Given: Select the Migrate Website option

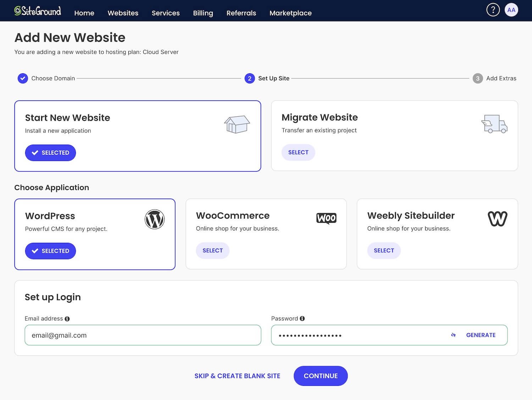Looking at the screenshot, I should pos(298,152).
